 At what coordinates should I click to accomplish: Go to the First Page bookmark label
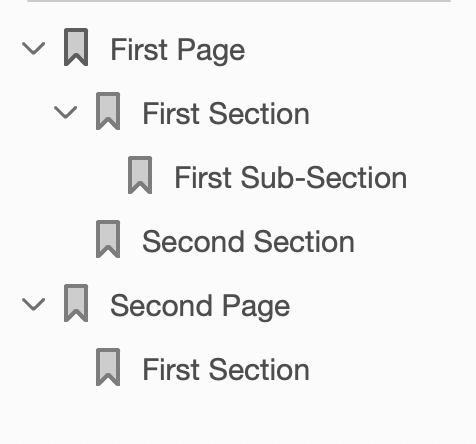pos(178,50)
